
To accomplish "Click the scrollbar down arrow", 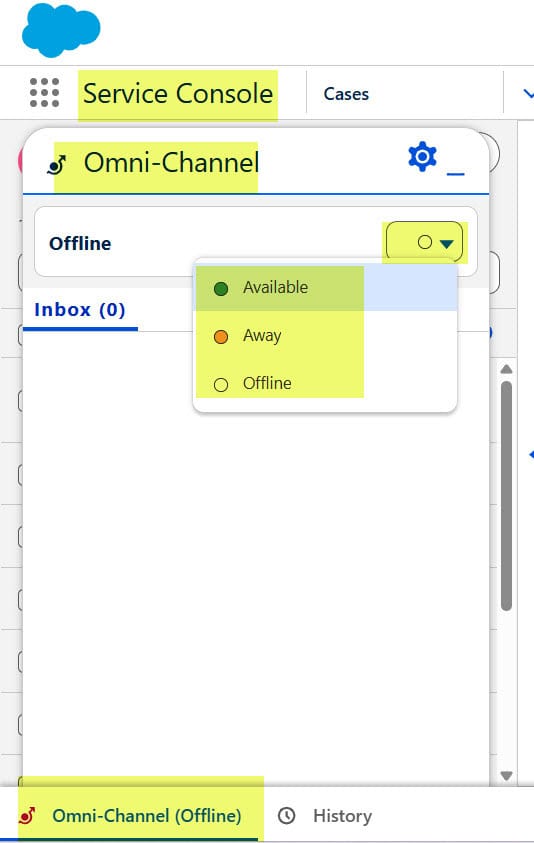I will click(x=506, y=775).
